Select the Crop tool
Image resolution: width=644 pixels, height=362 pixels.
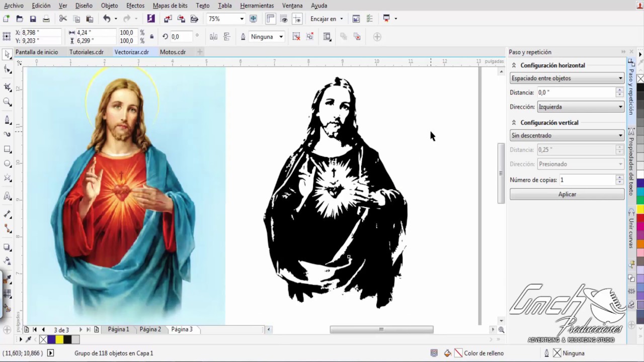[8, 87]
